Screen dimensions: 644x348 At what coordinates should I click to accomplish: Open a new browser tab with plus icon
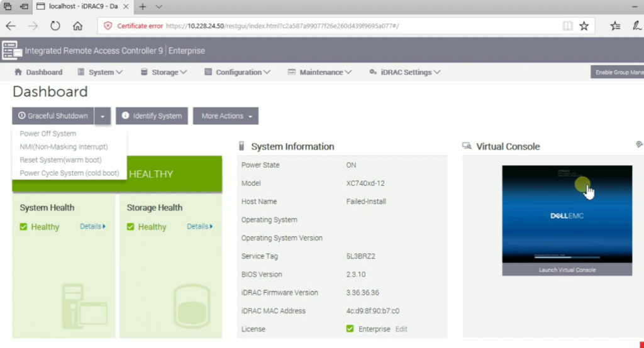(142, 7)
